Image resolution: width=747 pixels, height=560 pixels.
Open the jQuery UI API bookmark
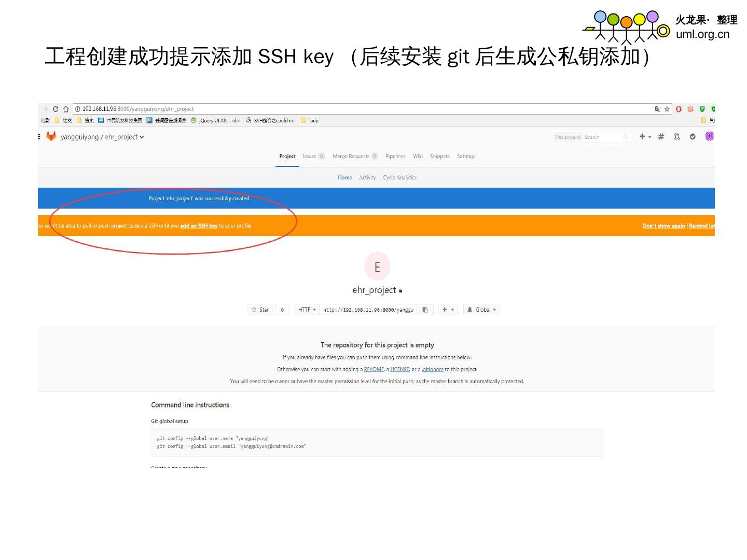click(x=215, y=120)
